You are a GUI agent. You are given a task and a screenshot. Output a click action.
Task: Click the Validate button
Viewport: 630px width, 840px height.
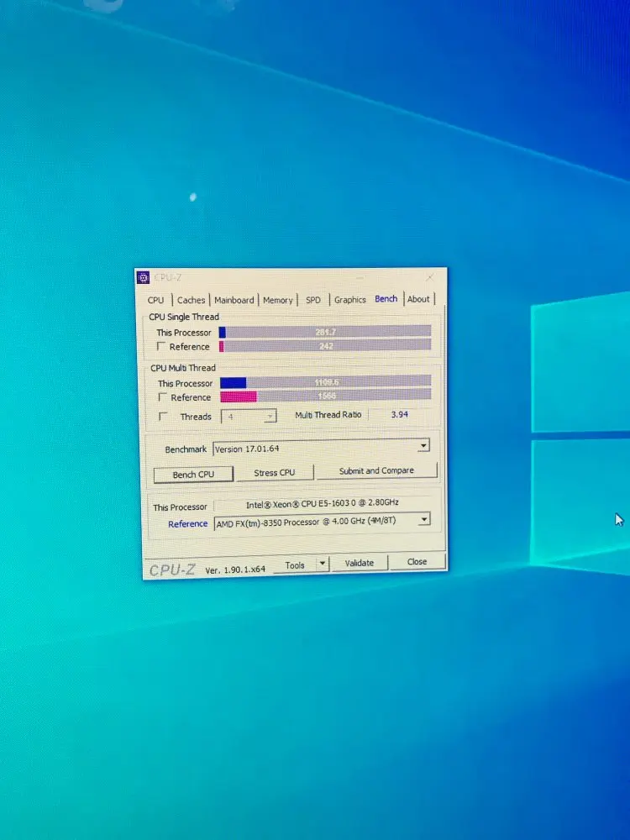pos(359,563)
